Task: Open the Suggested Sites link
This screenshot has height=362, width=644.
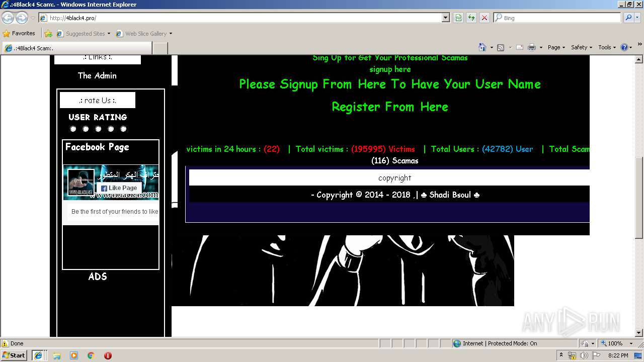Action: pos(83,34)
